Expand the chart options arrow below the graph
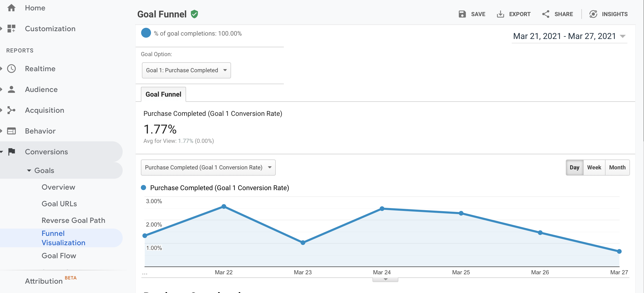Viewport: 644px width, 293px height. tap(385, 279)
